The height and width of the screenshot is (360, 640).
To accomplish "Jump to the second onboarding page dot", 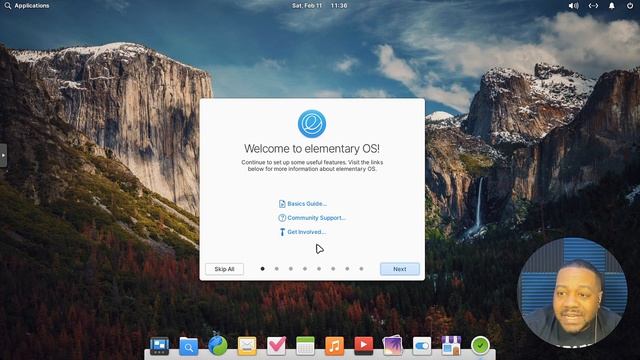I will 277,269.
